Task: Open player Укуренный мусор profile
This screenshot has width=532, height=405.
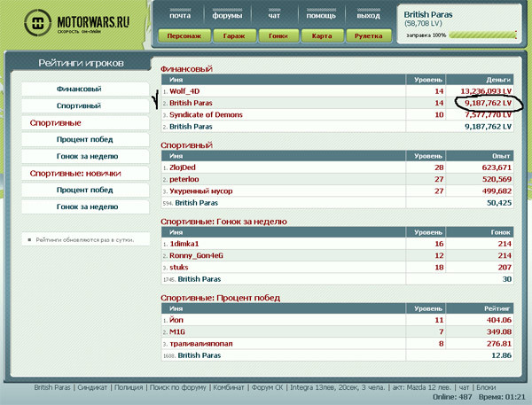Action: coord(201,191)
